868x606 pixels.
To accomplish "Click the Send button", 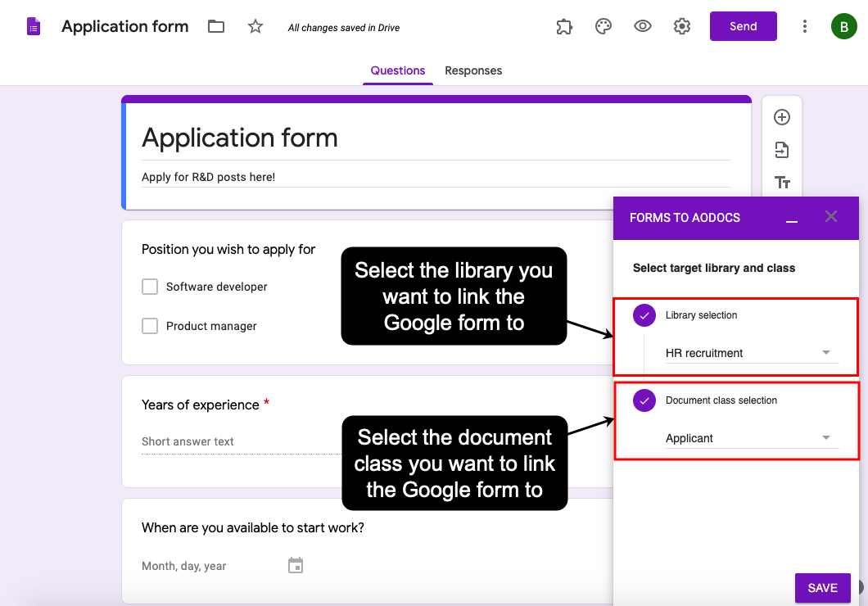I will 743,26.
